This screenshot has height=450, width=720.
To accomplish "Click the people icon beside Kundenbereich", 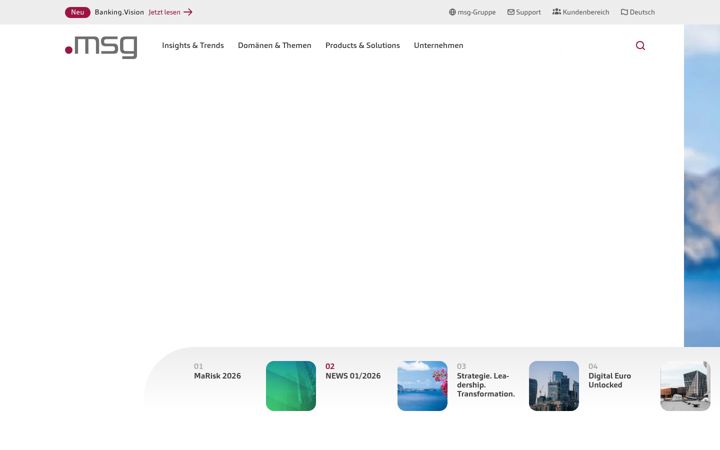I will [557, 12].
